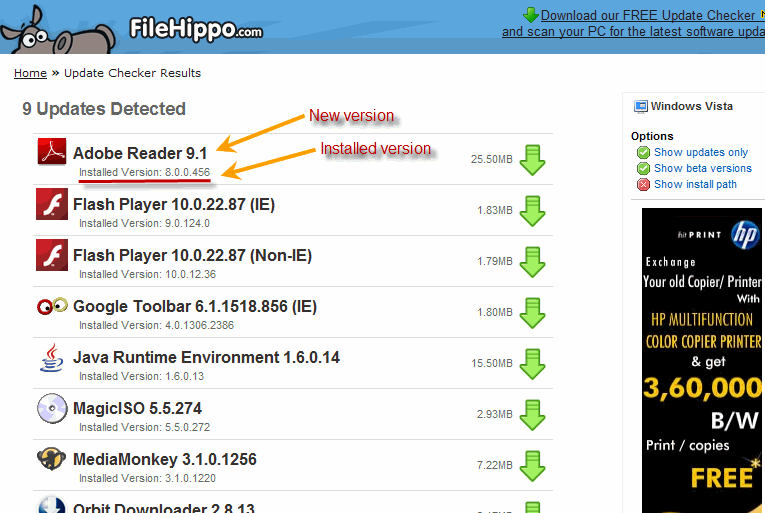Click 'and scan your PC' banner link
Viewport: 765px width, 513px height.
coord(633,32)
